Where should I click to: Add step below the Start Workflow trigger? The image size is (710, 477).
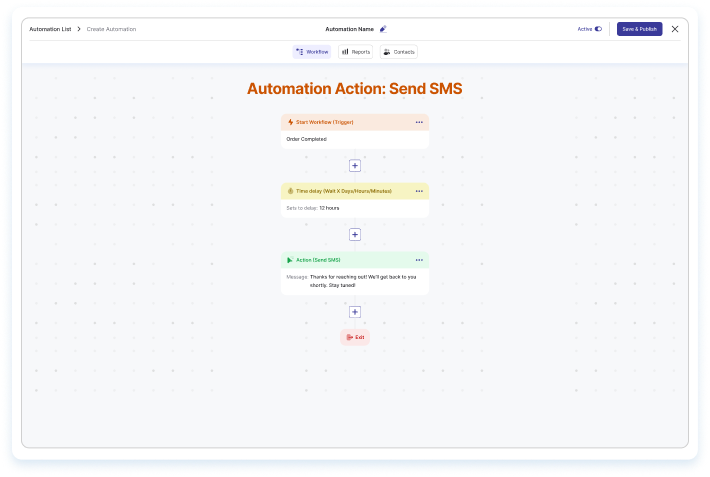point(355,166)
